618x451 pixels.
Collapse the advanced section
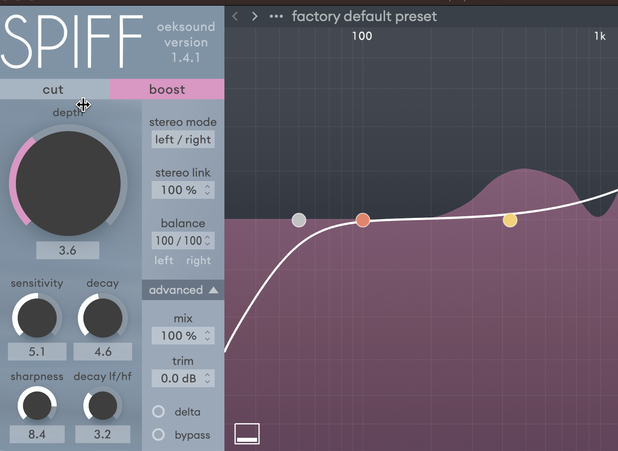(182, 290)
